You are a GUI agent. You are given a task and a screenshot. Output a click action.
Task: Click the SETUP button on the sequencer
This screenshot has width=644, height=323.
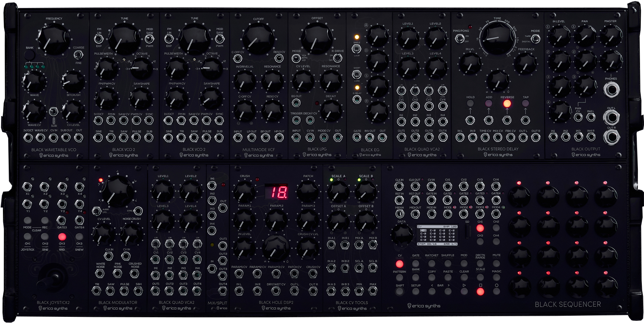(416, 292)
